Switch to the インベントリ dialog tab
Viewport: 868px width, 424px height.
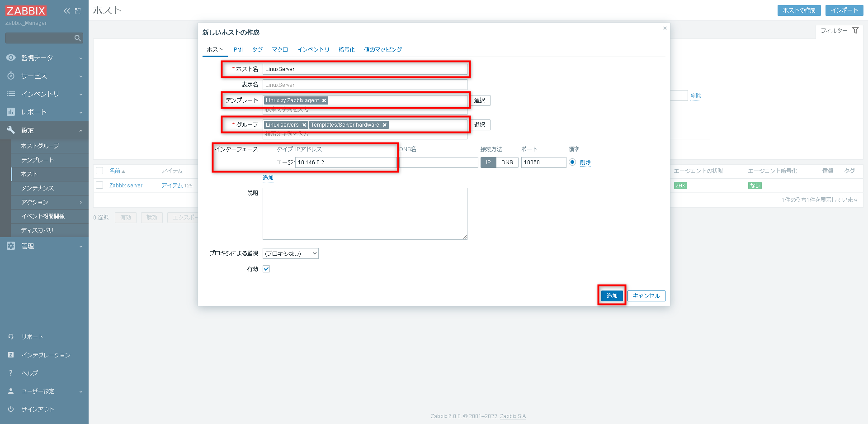313,50
